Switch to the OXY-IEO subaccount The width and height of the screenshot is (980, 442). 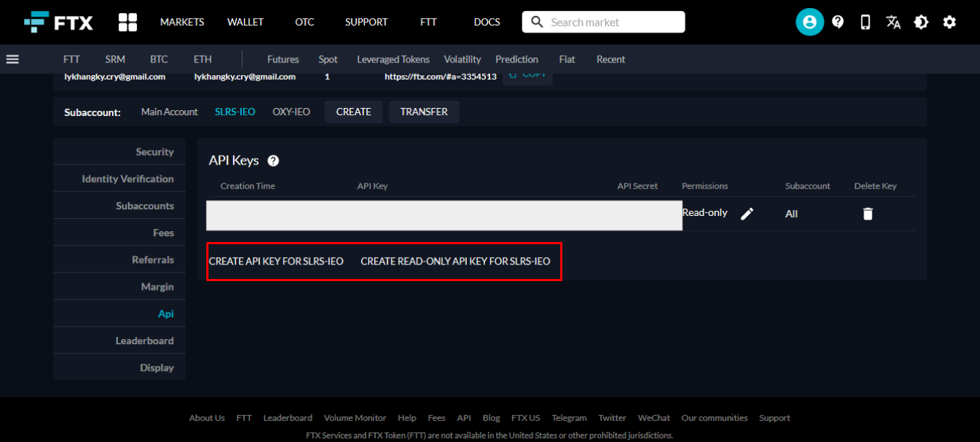291,112
